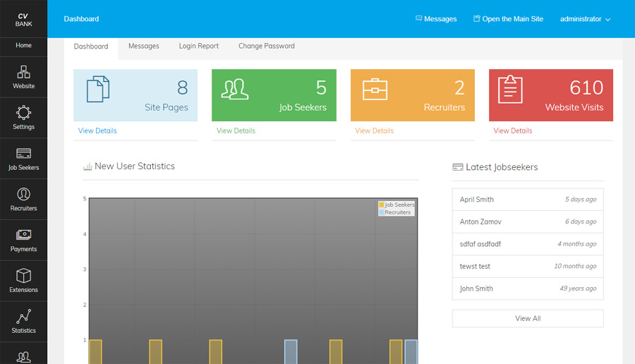Expand the administrator account dropdown

[x=585, y=19]
